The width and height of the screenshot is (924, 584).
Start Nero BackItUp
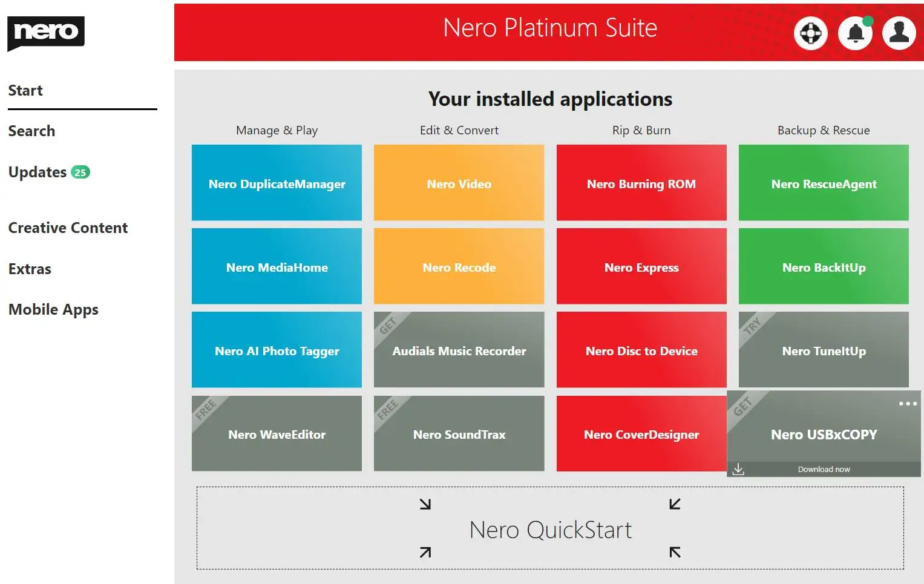[824, 266]
